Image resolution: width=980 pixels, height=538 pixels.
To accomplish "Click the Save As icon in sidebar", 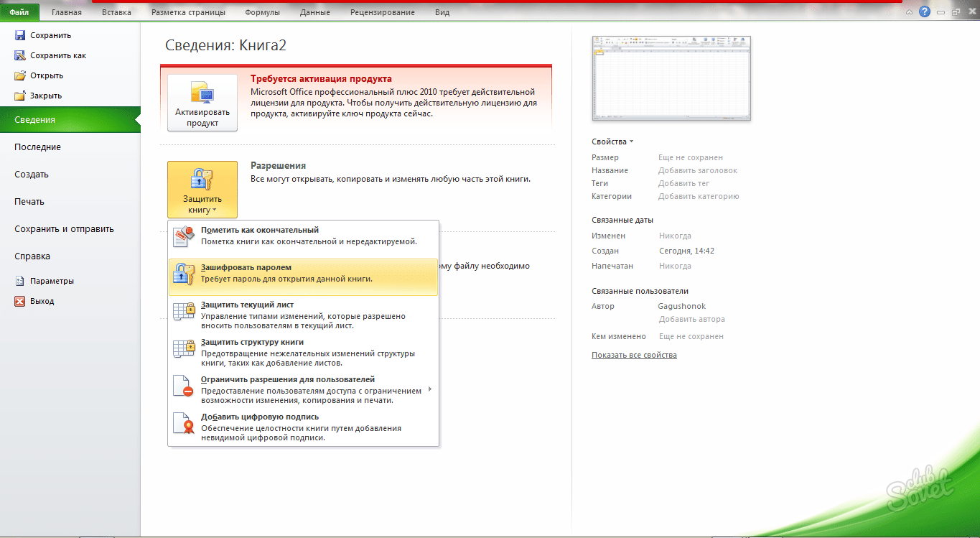I will (20, 55).
